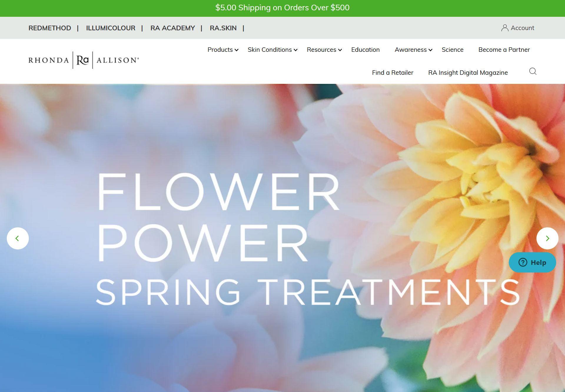Visit the REDMETHOD site link
Screen dimensions: 565x392
point(50,28)
